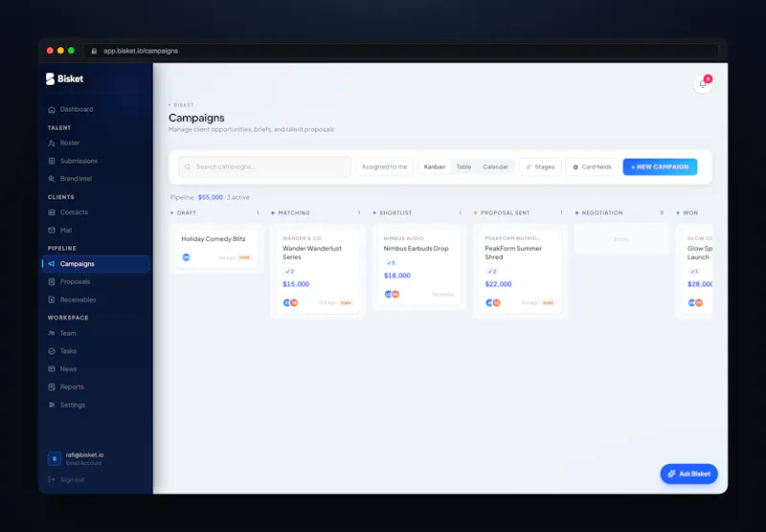Click avatars on Wander Wanderlust Series card
This screenshot has height=532, width=766.
(291, 302)
